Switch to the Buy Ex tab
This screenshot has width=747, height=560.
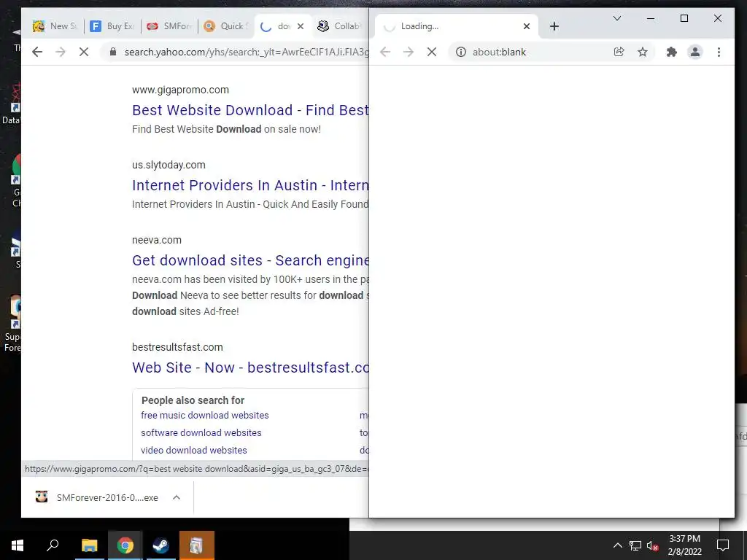112,26
